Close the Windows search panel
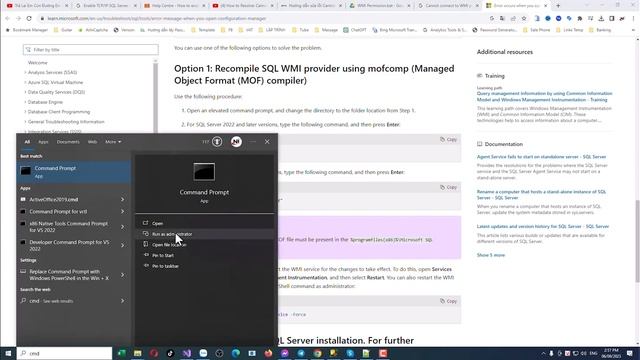 (267, 142)
